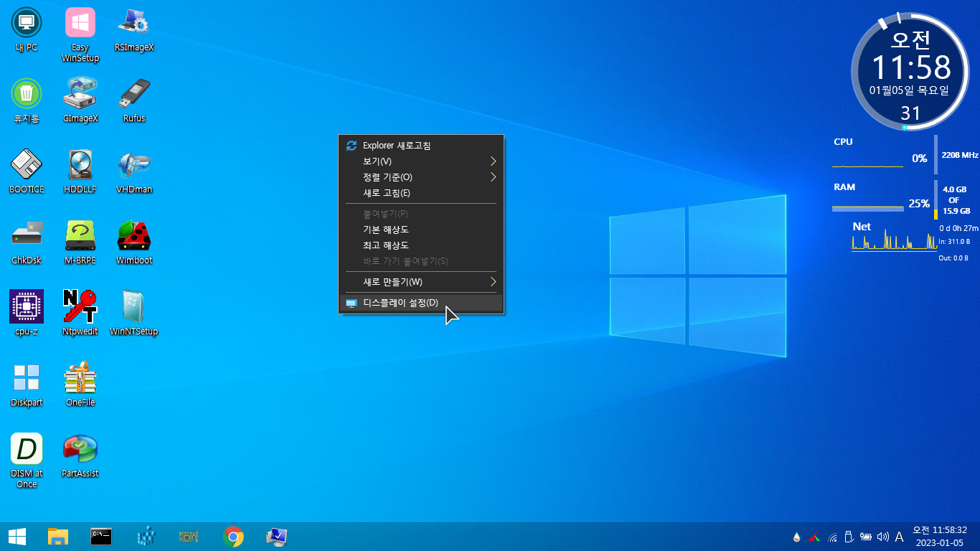This screenshot has width=980, height=551.
Task: Click the red-green triangle tray icon
Action: 814,537
